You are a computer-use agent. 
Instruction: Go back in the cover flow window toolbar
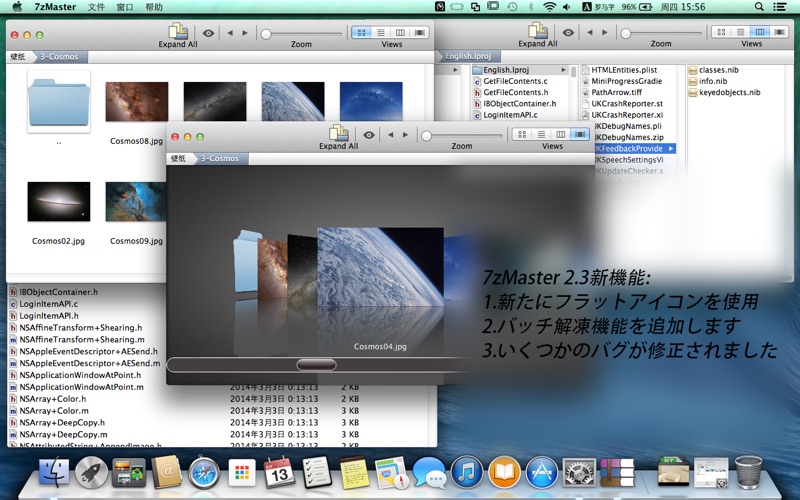click(390, 135)
